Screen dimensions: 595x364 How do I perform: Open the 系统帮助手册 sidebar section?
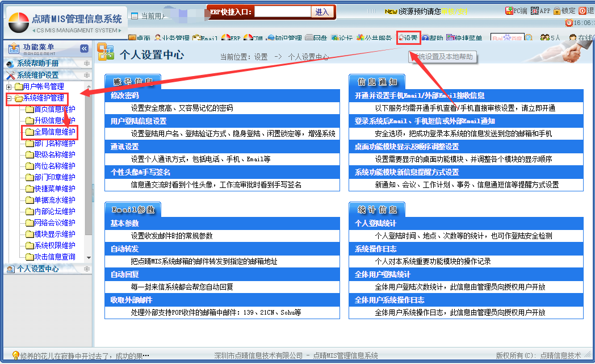coord(37,64)
